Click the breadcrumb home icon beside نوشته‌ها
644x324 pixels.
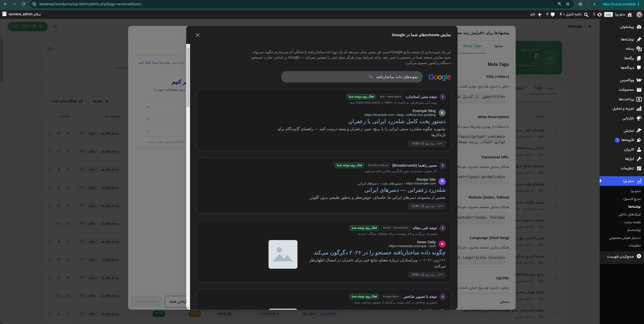click(590, 26)
